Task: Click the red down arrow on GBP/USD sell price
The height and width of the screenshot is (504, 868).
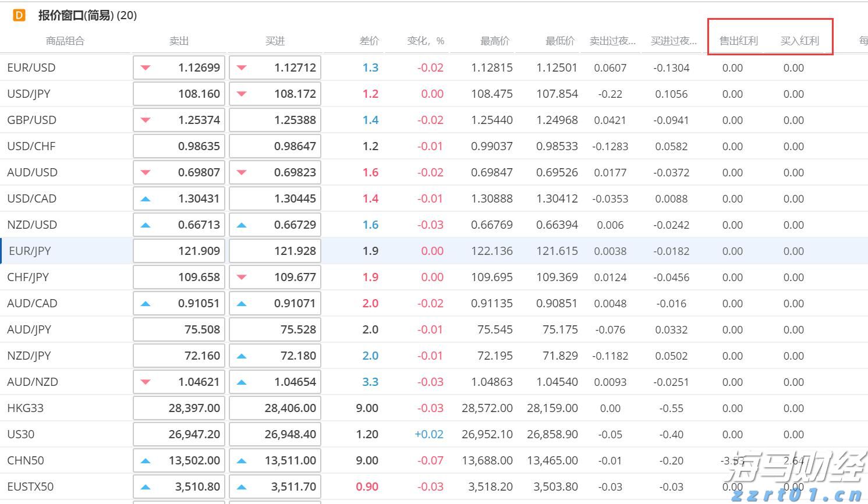Action: tap(146, 119)
